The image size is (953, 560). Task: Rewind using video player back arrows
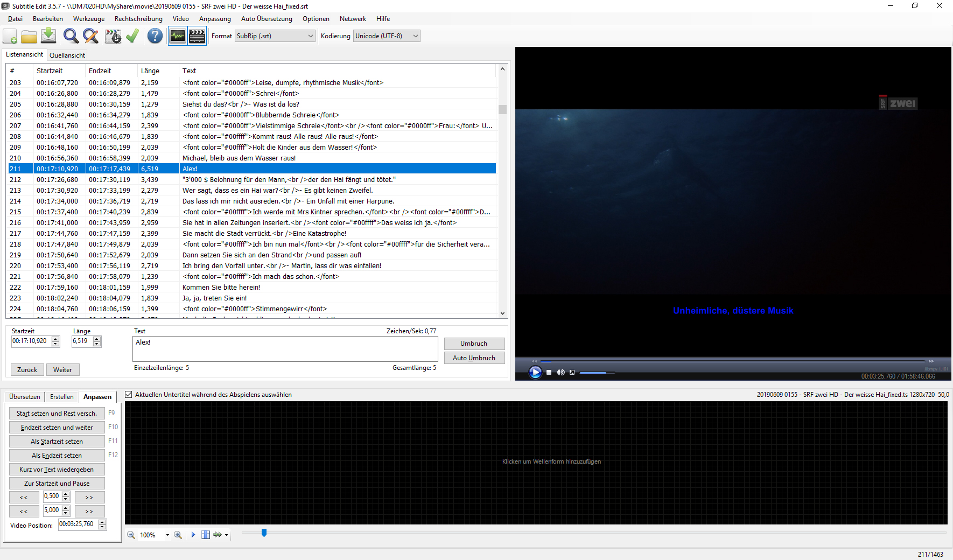(x=534, y=361)
